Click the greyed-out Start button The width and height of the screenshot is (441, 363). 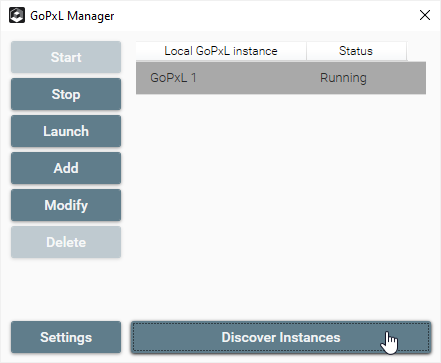point(66,57)
